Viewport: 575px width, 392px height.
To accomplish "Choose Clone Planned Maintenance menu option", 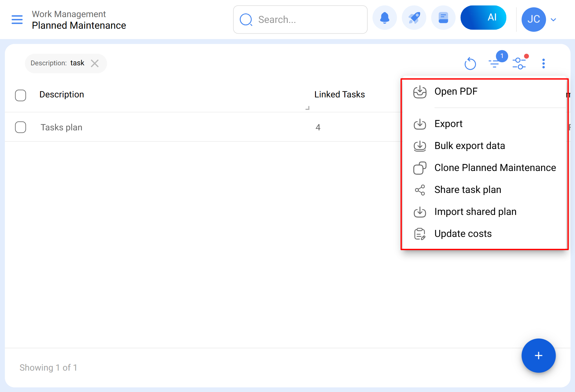I will pos(495,168).
